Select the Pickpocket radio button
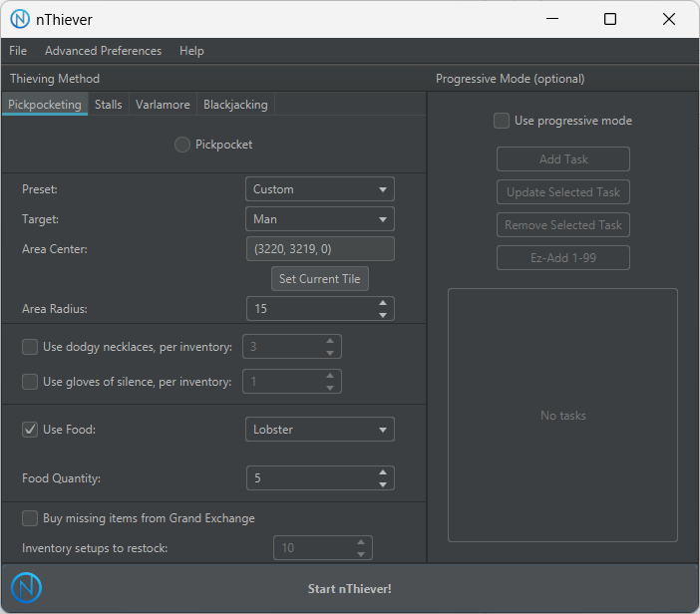This screenshot has width=700, height=614. (182, 145)
